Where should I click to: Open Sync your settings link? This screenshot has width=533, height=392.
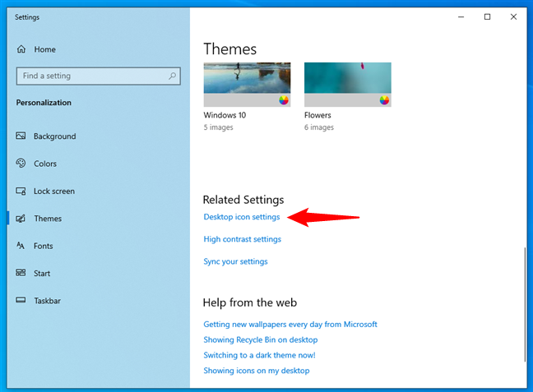(235, 261)
